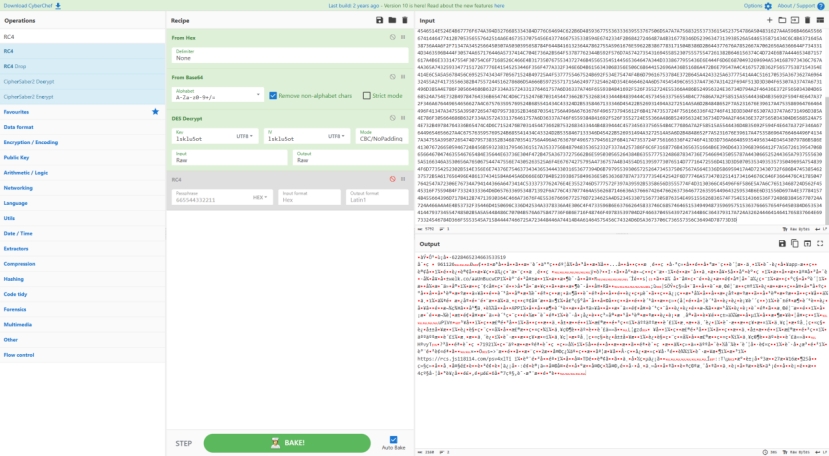Enable the disabled RC4 operation

coord(391,180)
